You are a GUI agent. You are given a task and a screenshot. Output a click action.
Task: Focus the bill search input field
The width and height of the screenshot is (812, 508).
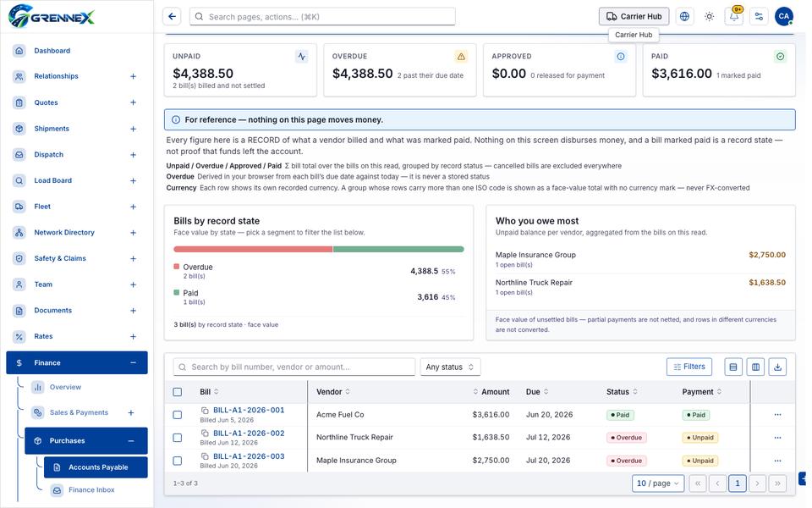294,367
